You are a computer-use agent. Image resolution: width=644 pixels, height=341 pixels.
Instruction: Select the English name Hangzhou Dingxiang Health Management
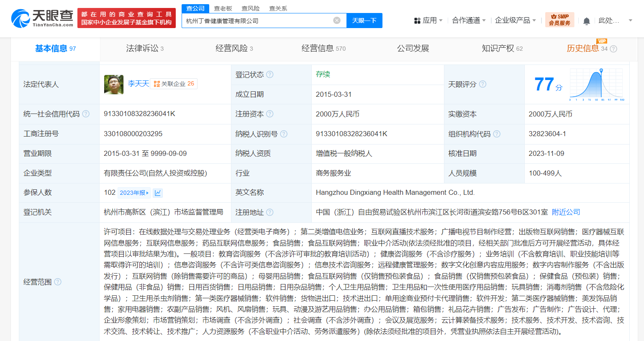(x=395, y=193)
